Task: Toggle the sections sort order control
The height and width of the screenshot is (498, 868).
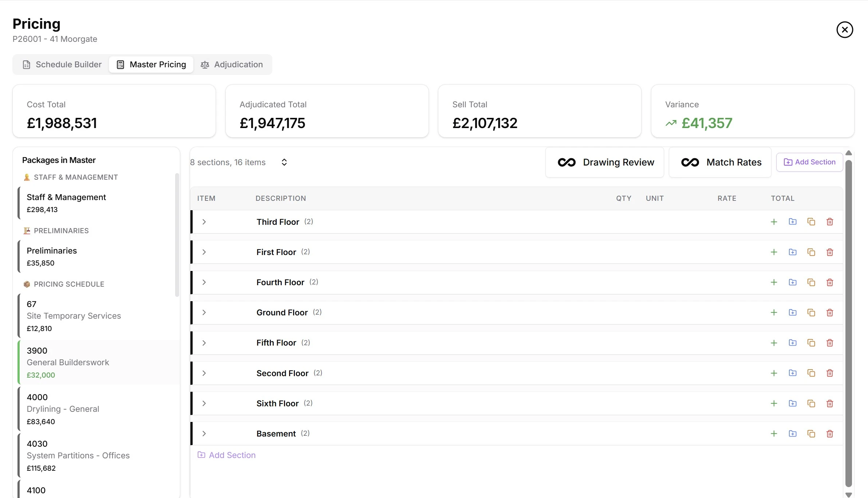Action: (x=284, y=162)
